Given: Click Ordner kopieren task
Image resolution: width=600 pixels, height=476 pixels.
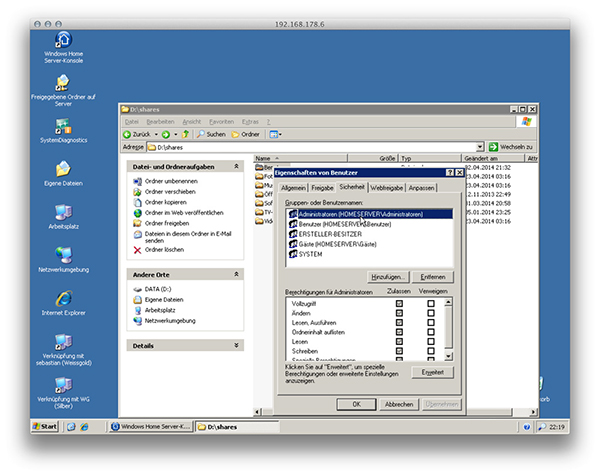Looking at the screenshot, I should pyautogui.click(x=166, y=202).
